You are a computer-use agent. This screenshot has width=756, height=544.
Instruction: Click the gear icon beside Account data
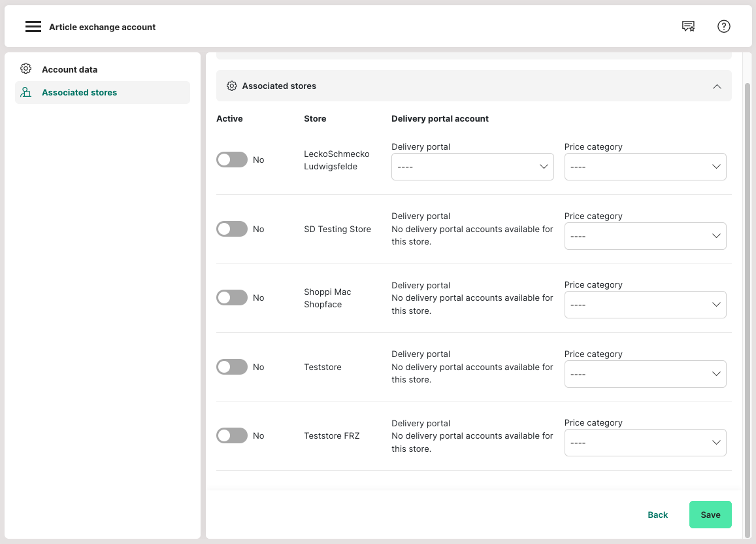pos(26,69)
